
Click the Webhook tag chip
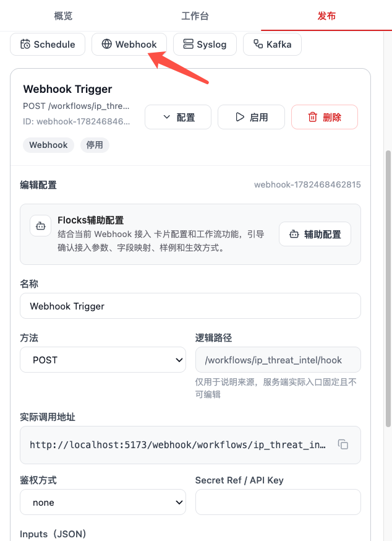[48, 145]
